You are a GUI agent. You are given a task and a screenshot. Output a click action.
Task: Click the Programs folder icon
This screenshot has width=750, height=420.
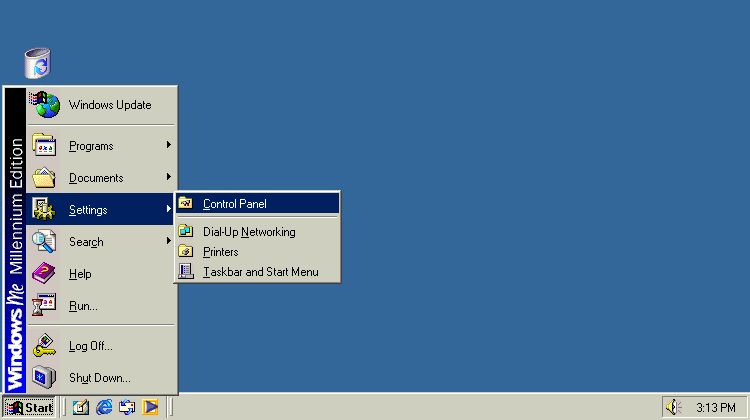coord(44,145)
